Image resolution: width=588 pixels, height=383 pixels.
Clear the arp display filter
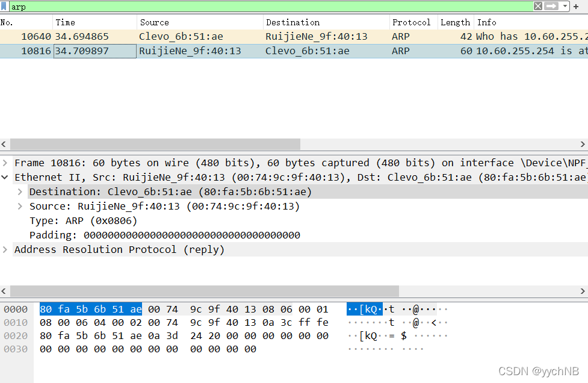click(x=538, y=6)
